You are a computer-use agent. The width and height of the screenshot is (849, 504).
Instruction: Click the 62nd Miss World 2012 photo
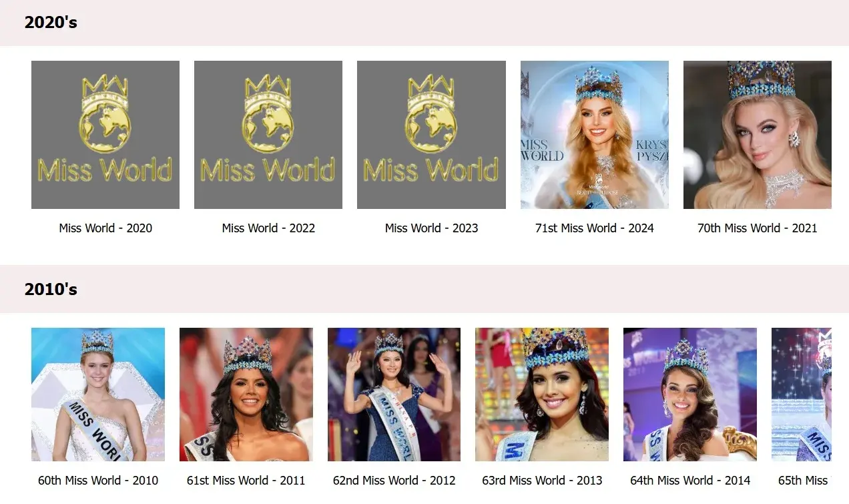tap(394, 394)
